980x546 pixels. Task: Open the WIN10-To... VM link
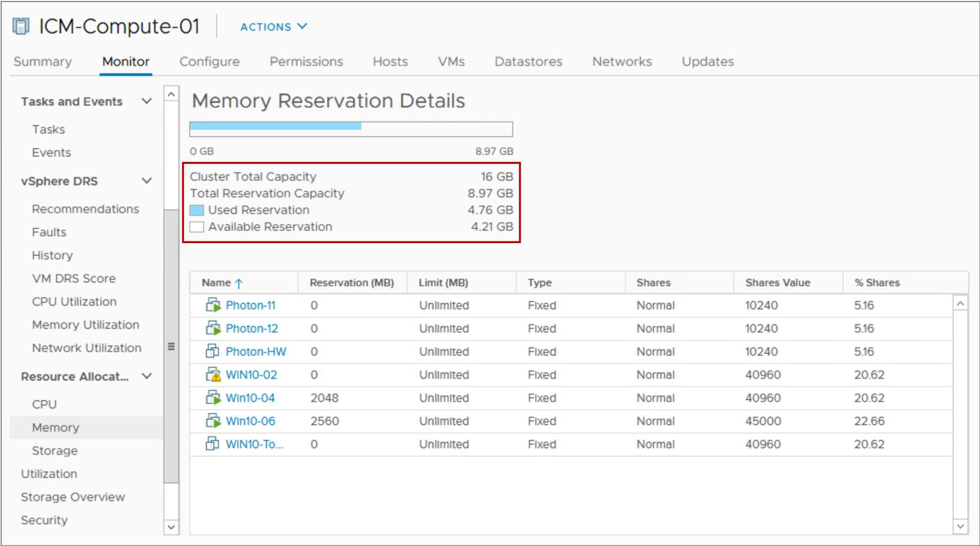tap(254, 444)
